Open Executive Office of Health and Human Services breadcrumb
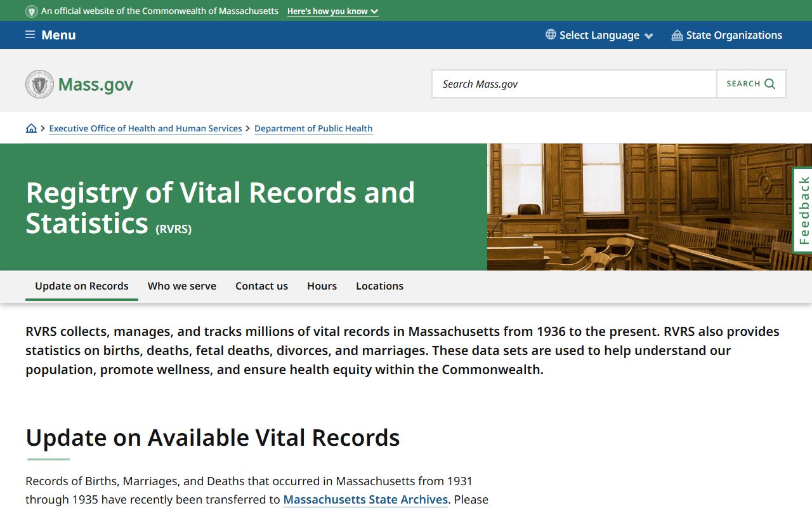Screen dimensions: 812x508 [x=145, y=128]
